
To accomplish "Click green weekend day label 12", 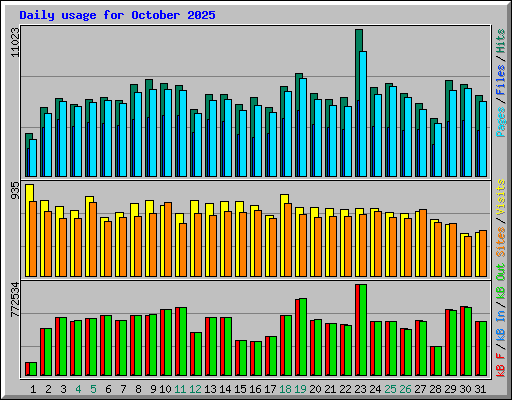I will 195,389.
